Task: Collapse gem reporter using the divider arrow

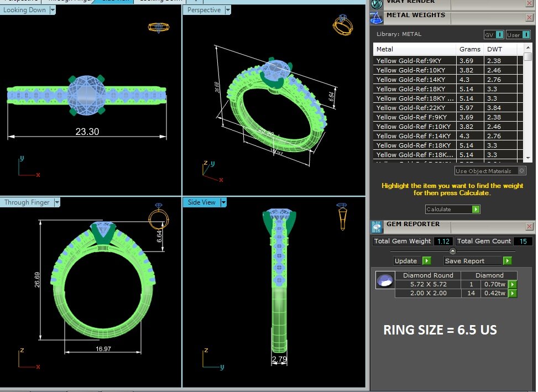Action: [453, 251]
